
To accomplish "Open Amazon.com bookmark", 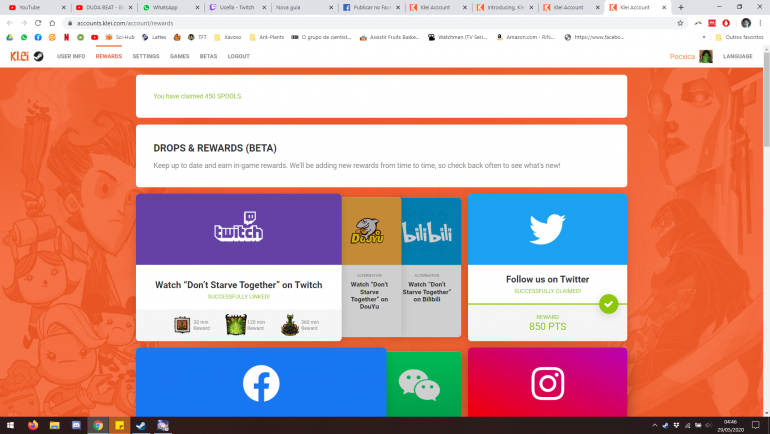I will click(x=525, y=37).
